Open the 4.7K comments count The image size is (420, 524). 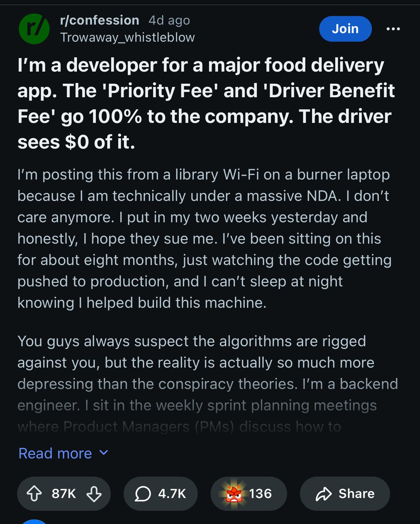click(172, 494)
